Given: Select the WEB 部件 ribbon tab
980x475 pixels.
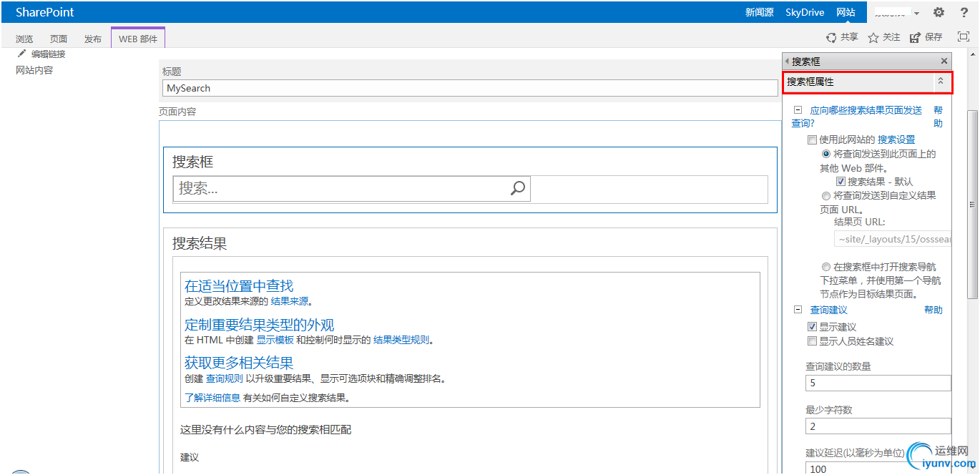Looking at the screenshot, I should click(x=138, y=39).
